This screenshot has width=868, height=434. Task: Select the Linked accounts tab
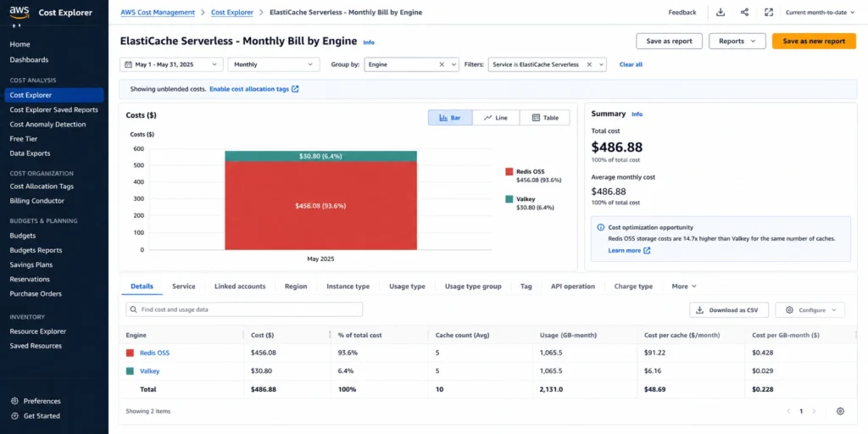point(240,287)
